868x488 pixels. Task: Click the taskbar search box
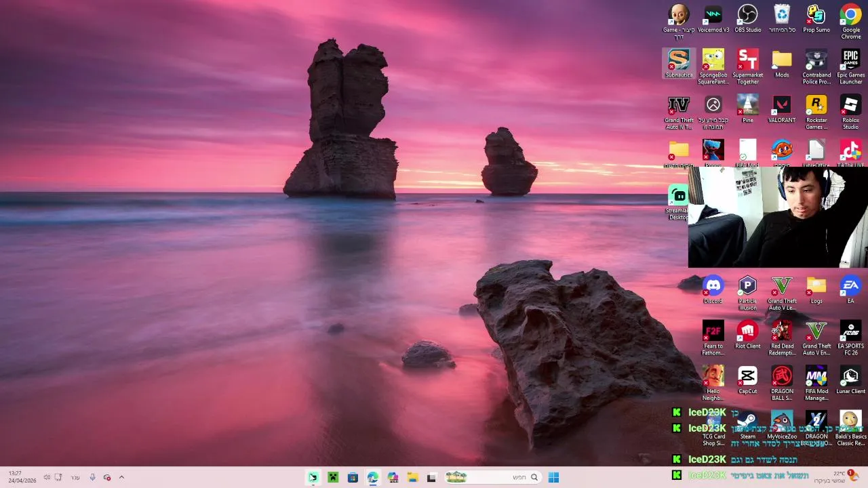click(493, 477)
